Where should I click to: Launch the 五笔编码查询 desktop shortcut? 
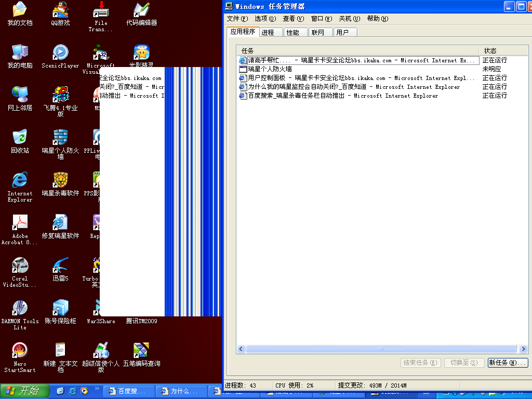coord(141,355)
